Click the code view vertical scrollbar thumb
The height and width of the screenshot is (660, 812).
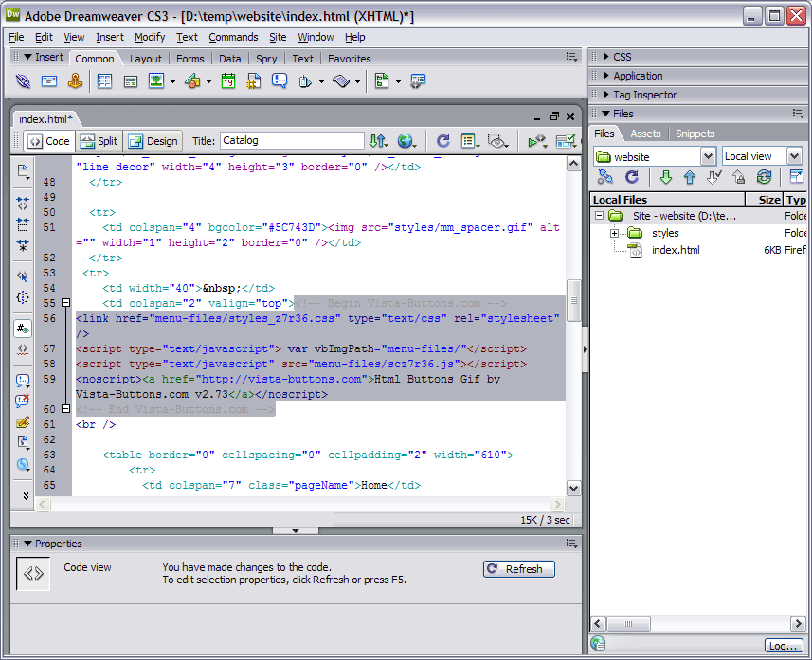click(x=574, y=301)
